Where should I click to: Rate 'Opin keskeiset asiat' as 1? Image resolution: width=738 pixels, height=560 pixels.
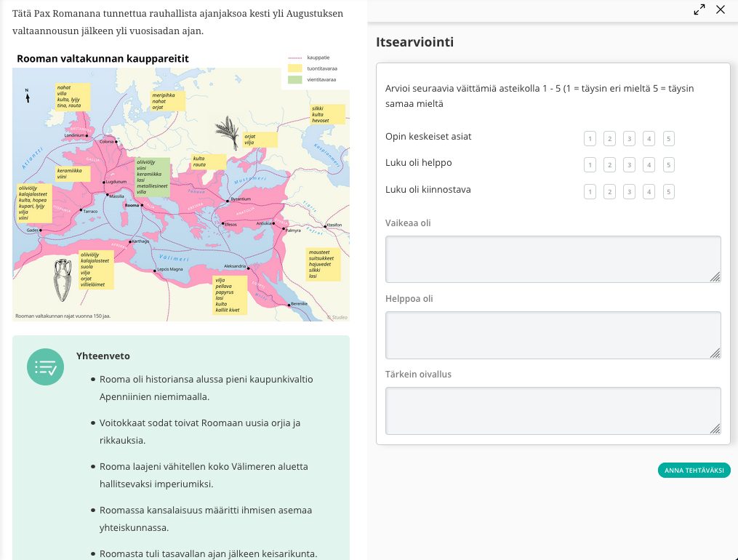click(590, 139)
